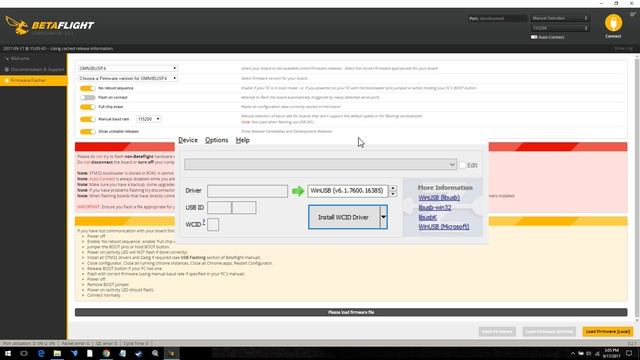Click the Please load firmware file progress bar
This screenshot has height=360, width=640.
click(x=351, y=312)
